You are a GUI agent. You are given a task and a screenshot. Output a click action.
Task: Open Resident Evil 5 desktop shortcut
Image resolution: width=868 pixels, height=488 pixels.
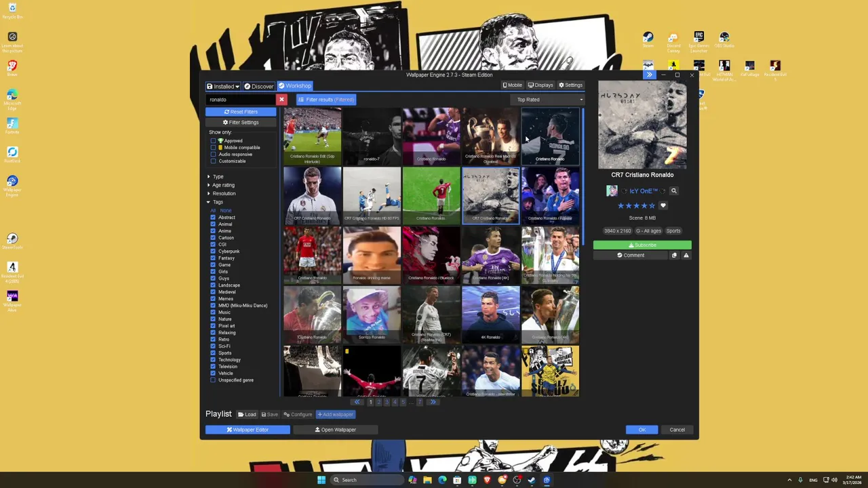[x=775, y=70]
